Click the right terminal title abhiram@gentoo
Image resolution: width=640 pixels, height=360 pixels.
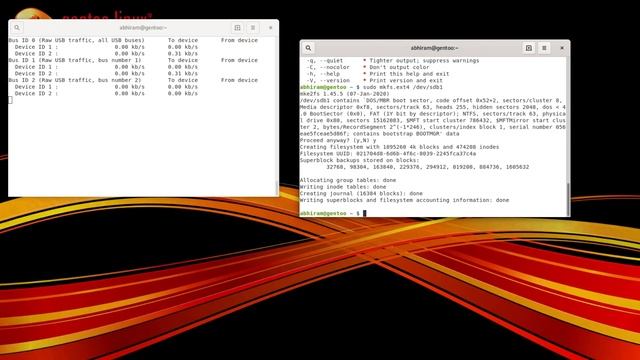434,48
